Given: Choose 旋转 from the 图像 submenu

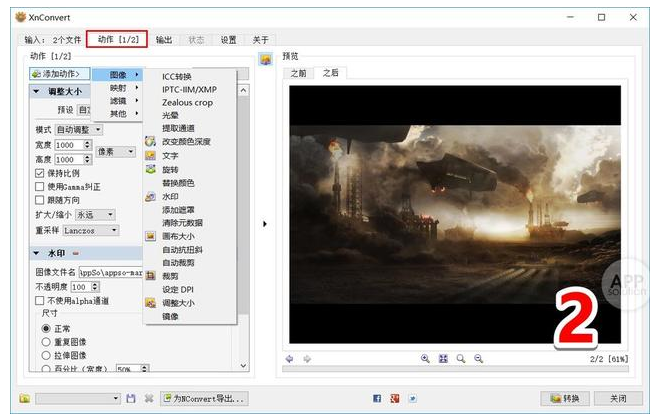Looking at the screenshot, I should [x=170, y=169].
